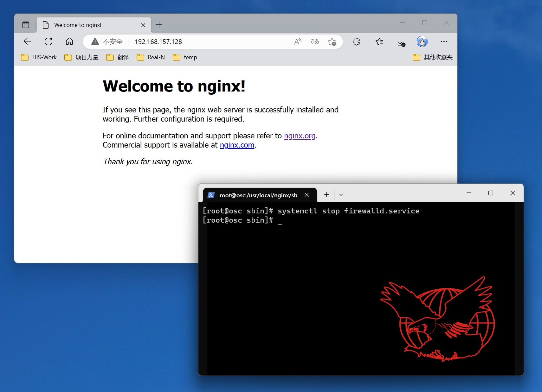Open a new Edge tab
542x392 pixels.
[159, 25]
